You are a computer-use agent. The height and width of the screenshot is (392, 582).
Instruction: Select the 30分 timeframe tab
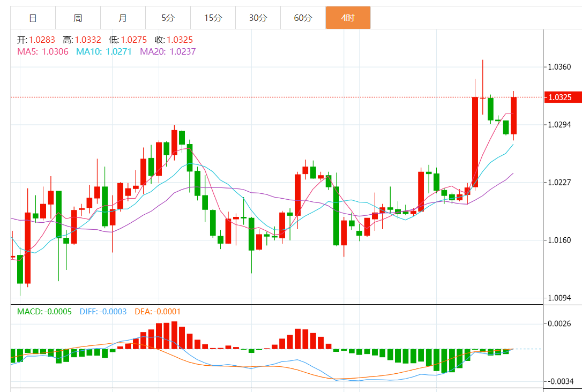point(258,18)
